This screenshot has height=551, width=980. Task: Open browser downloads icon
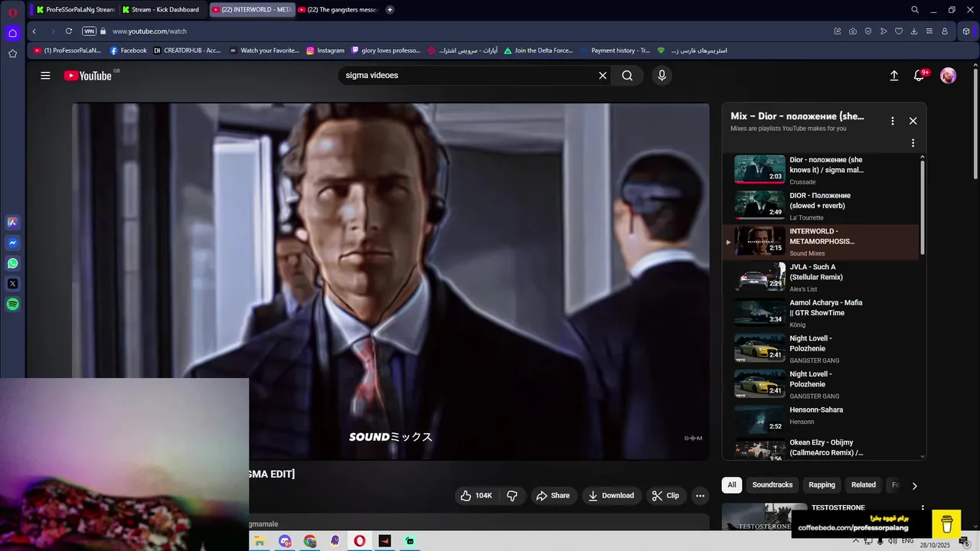point(914,31)
